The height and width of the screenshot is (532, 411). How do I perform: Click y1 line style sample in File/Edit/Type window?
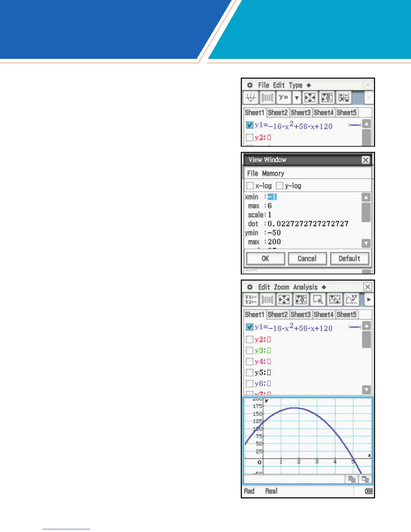coord(355,125)
